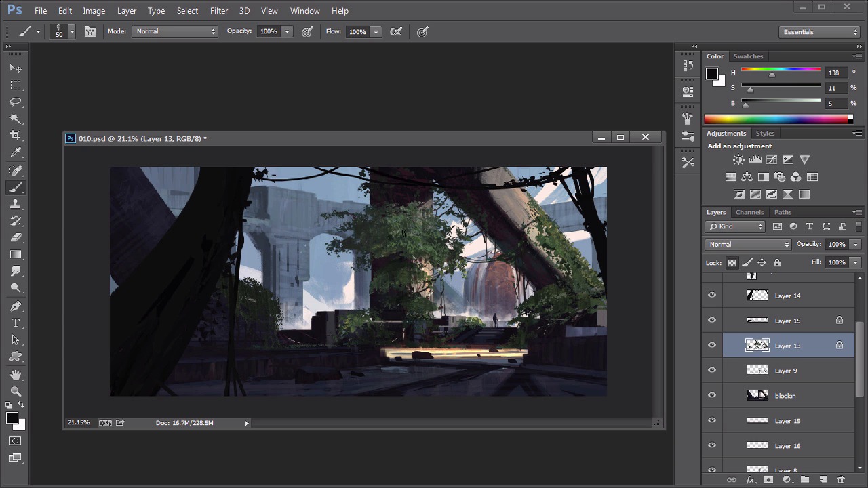This screenshot has height=488, width=868.
Task: Click the foreground color swatch in Color panel
Action: tap(711, 74)
